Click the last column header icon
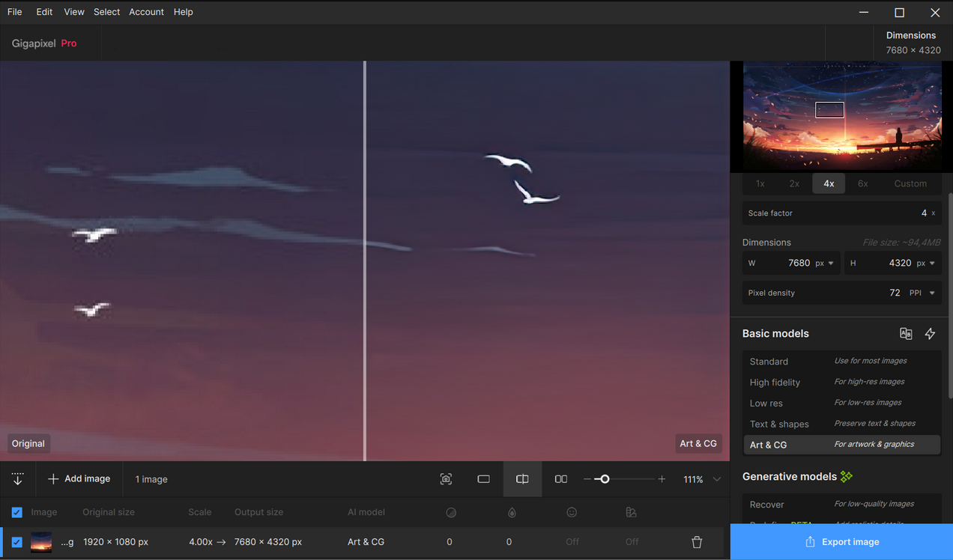Image resolution: width=953 pixels, height=560 pixels. tap(631, 512)
